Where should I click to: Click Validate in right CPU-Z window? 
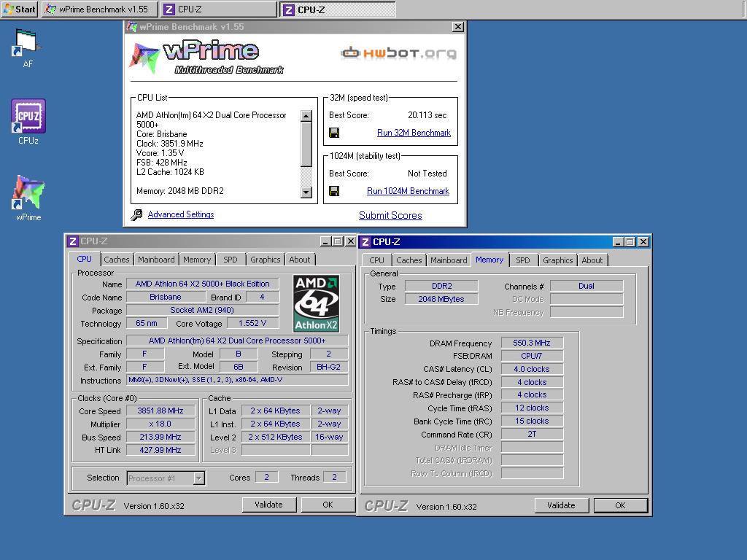[561, 506]
